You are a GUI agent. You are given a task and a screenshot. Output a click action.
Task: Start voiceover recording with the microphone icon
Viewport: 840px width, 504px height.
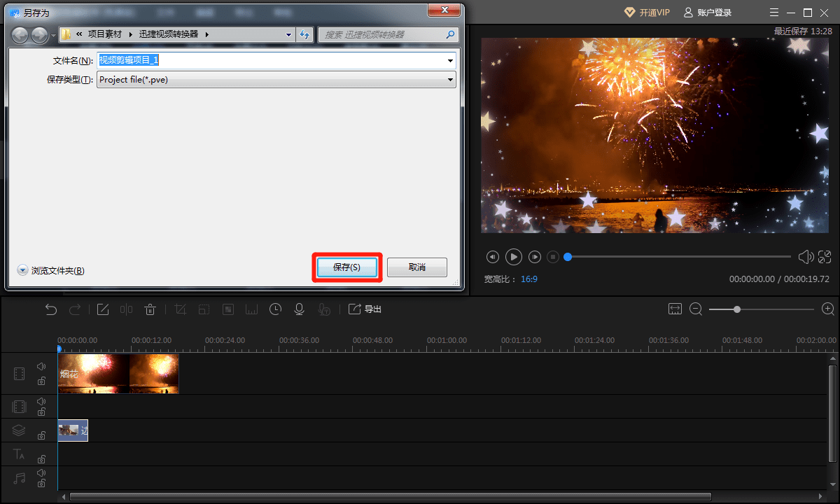click(299, 309)
